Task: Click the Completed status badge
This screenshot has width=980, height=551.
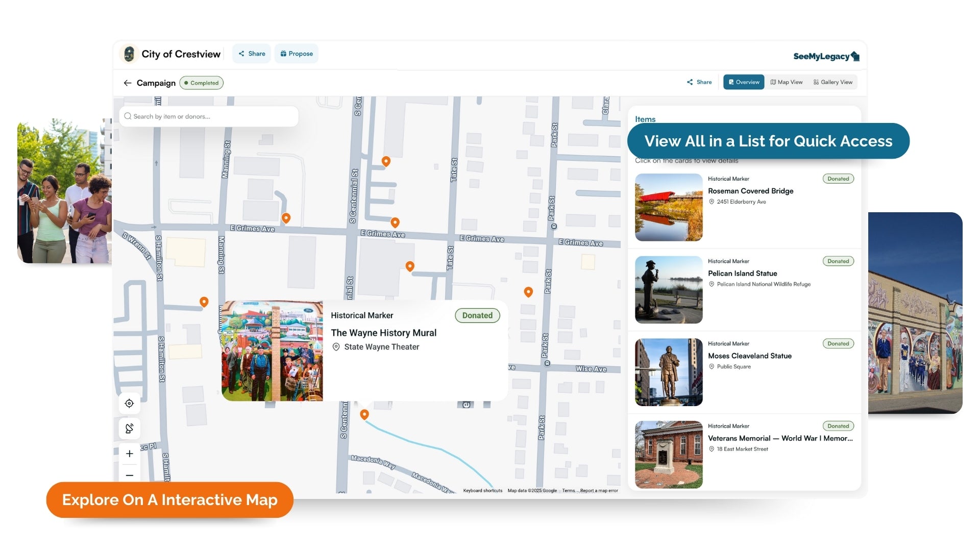Action: tap(202, 83)
